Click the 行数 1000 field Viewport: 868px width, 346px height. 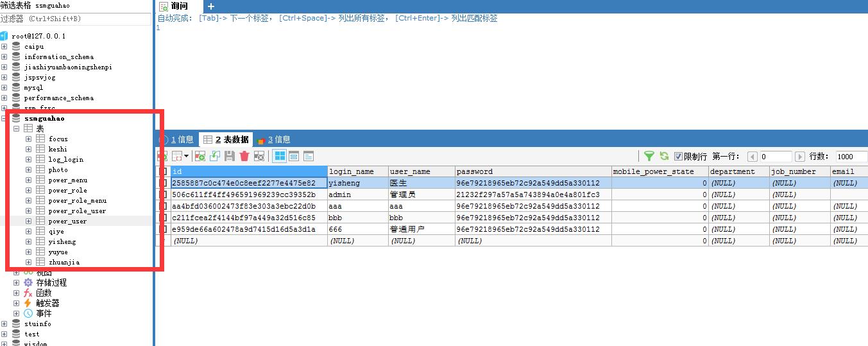[851, 157]
